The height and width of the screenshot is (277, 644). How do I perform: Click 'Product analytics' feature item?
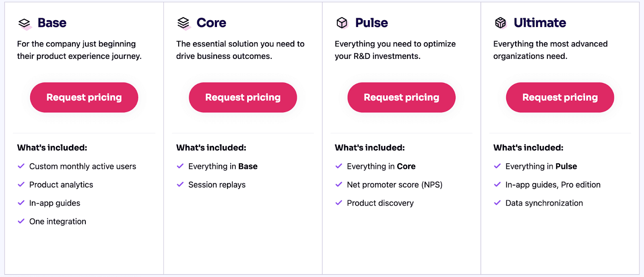61,185
